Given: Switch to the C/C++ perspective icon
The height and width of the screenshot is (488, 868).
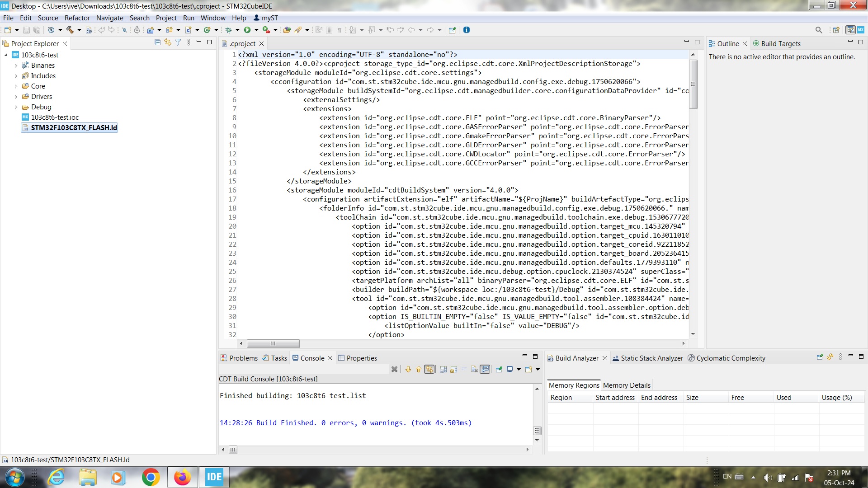Looking at the screenshot, I should click(x=850, y=30).
